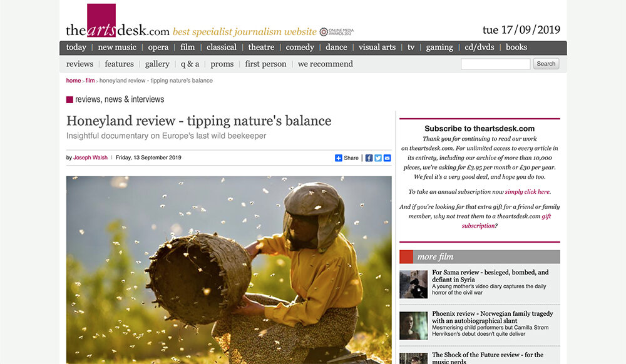Screen dimensions: 626x364
Task: Share the article on Twitter
Action: coord(378,158)
